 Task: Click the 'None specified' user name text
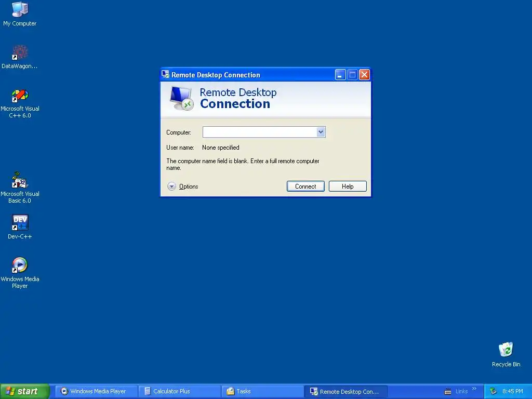click(x=220, y=148)
